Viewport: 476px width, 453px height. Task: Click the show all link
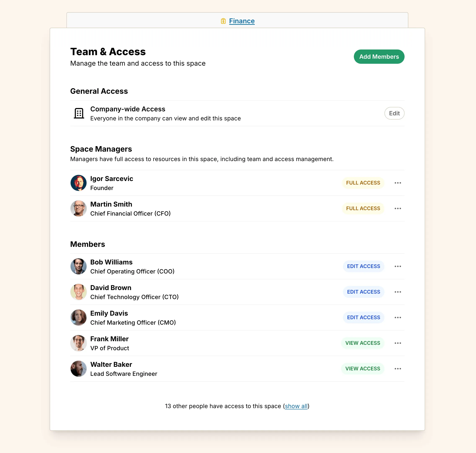296,406
